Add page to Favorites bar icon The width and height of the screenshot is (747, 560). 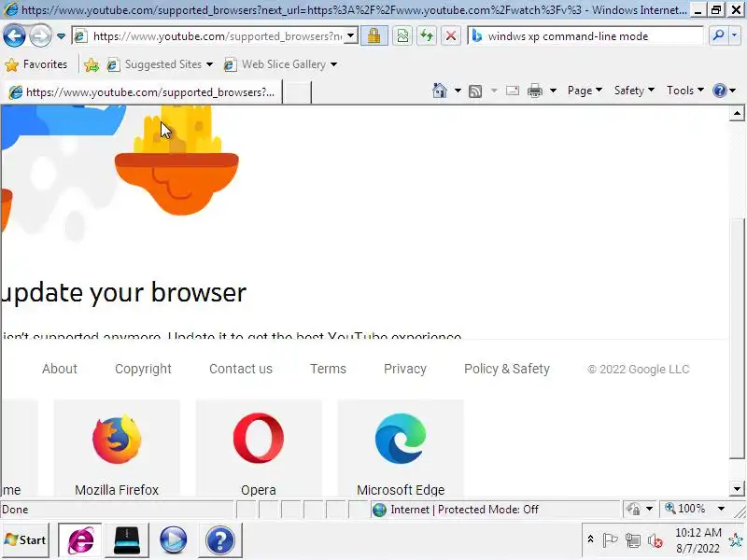pos(92,64)
